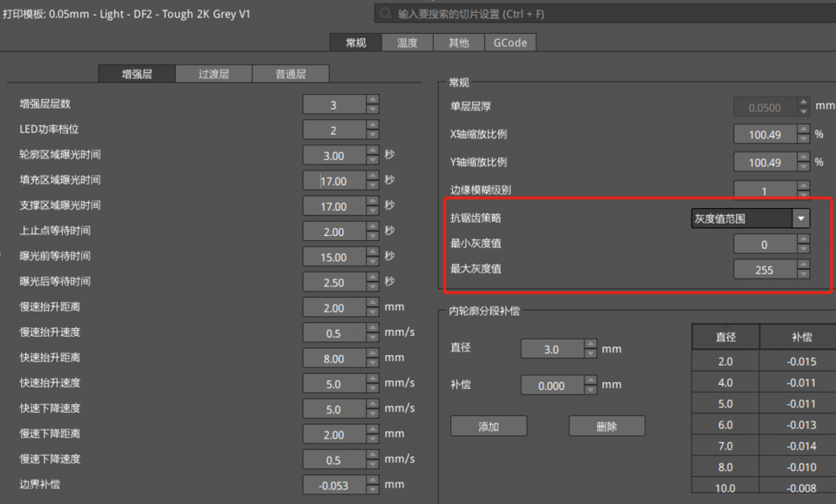Click the 慢速下降速度 value field

(x=334, y=460)
